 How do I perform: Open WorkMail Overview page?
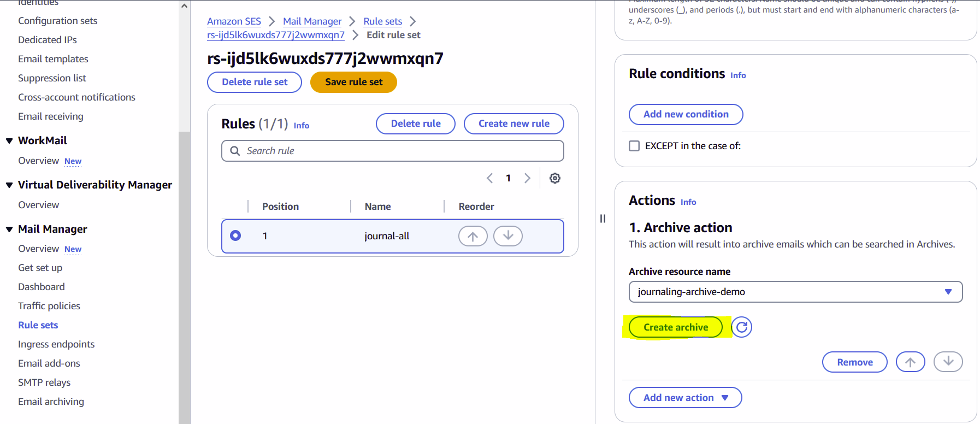(x=38, y=161)
